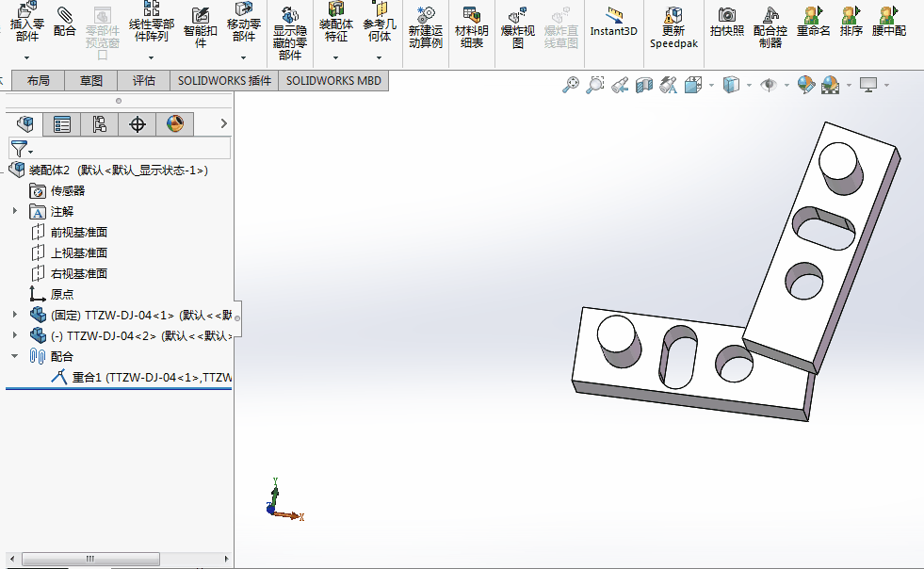Click Show Hidden Components (显示隐藏的零部件)

click(290, 33)
